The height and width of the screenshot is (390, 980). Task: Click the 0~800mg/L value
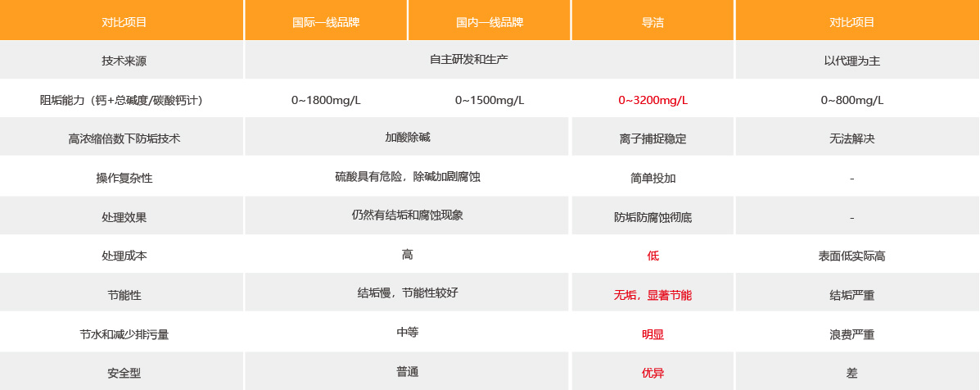tap(852, 100)
